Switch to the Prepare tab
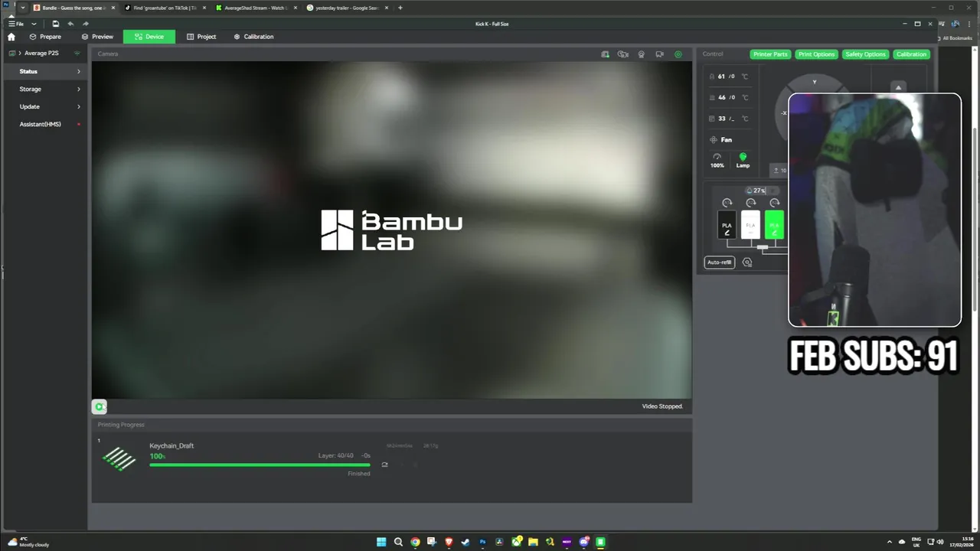The width and height of the screenshot is (980, 551). click(45, 37)
